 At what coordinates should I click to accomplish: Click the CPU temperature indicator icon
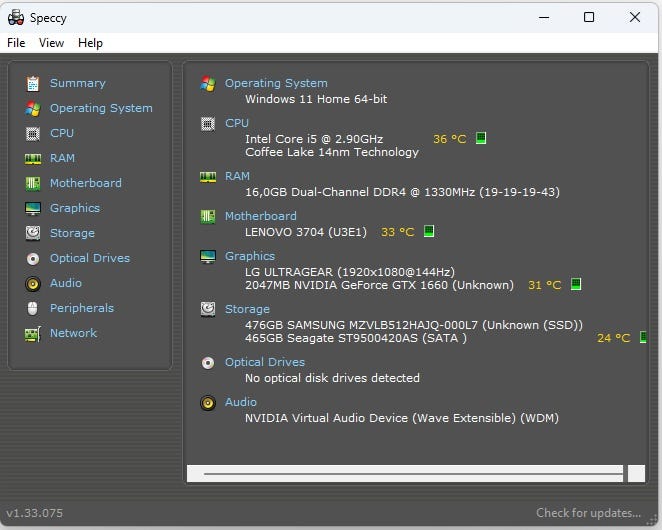point(481,138)
